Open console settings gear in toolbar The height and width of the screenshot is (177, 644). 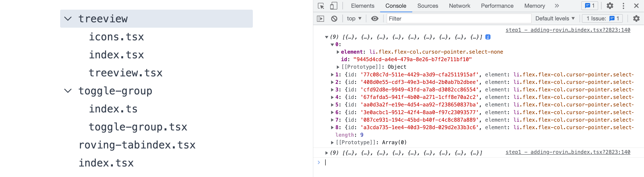(636, 18)
